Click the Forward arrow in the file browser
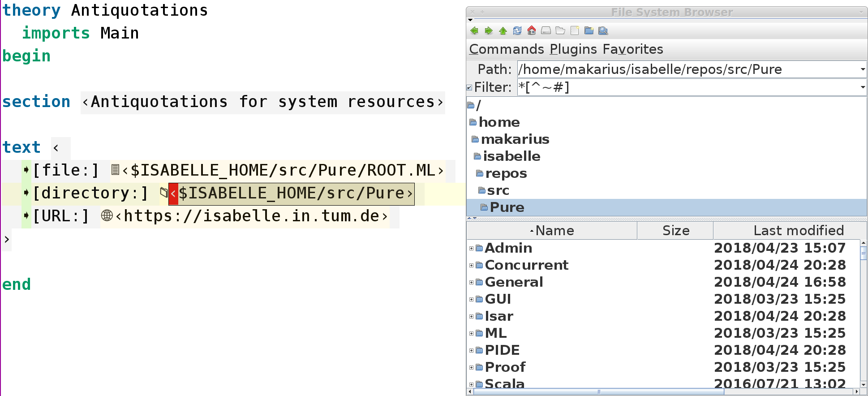This screenshot has height=396, width=868. 489,30
